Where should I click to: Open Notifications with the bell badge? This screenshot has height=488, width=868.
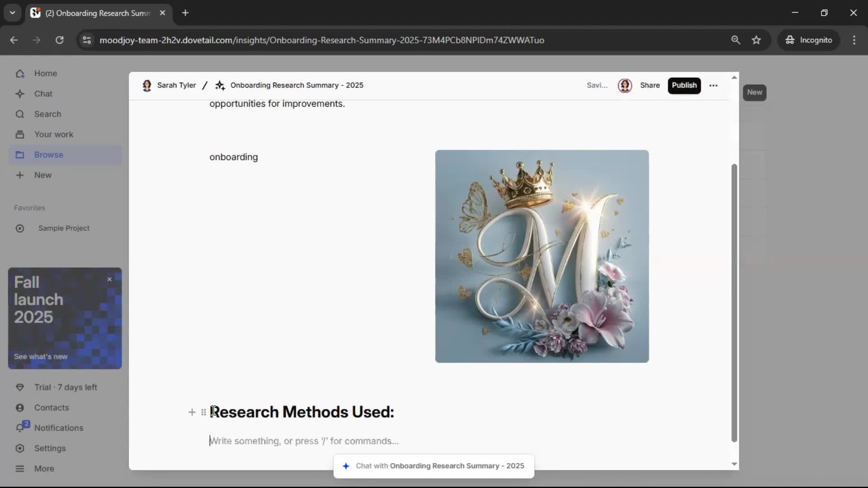(58, 428)
